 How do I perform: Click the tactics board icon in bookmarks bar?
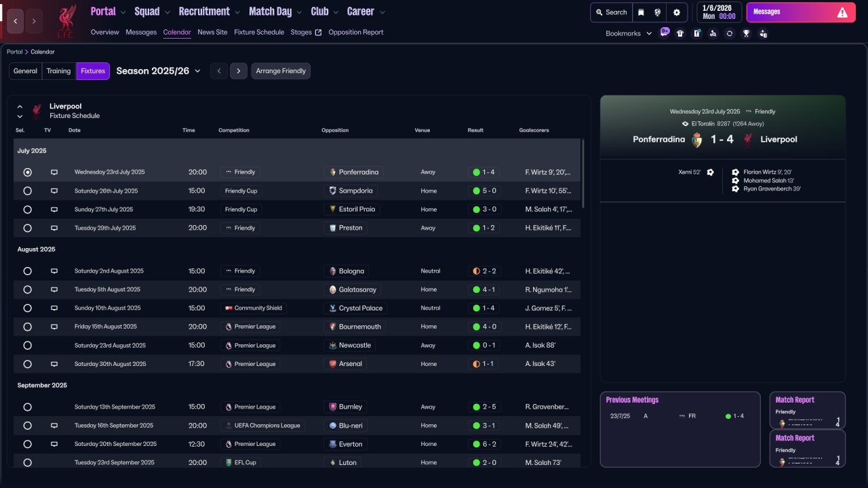(696, 33)
